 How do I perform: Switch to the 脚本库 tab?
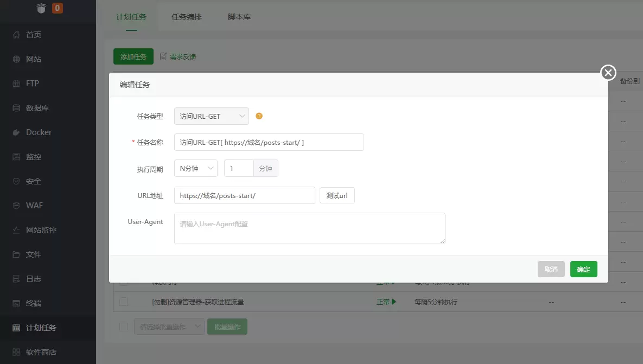point(239,17)
